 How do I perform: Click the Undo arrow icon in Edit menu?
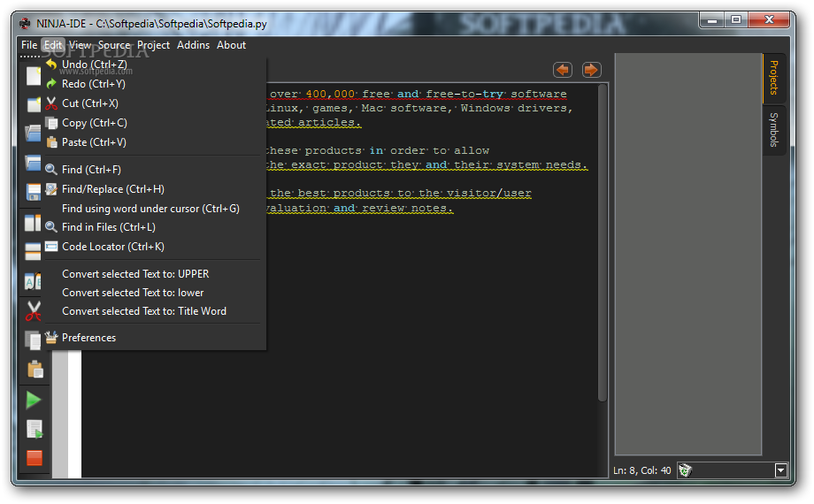click(x=51, y=64)
